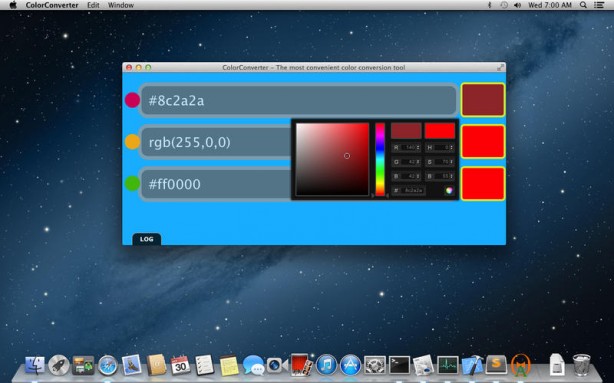Viewport: 614px width, 383px height.
Task: Open Calendar from the Dock
Action: [x=180, y=365]
